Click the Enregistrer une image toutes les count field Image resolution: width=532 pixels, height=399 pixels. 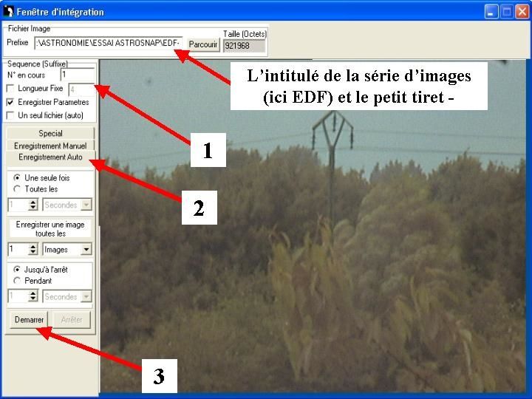pyautogui.click(x=18, y=250)
